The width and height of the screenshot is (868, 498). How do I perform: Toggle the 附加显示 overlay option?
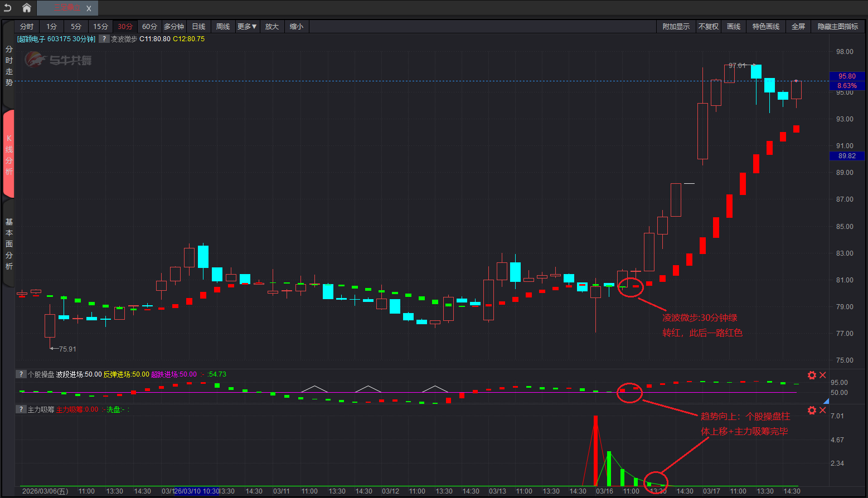click(x=676, y=27)
